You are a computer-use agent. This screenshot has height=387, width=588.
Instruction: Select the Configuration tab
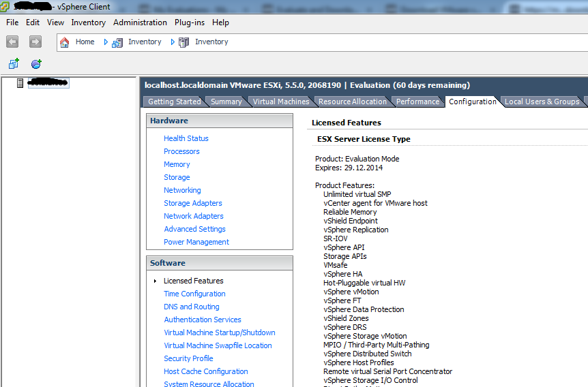click(473, 102)
